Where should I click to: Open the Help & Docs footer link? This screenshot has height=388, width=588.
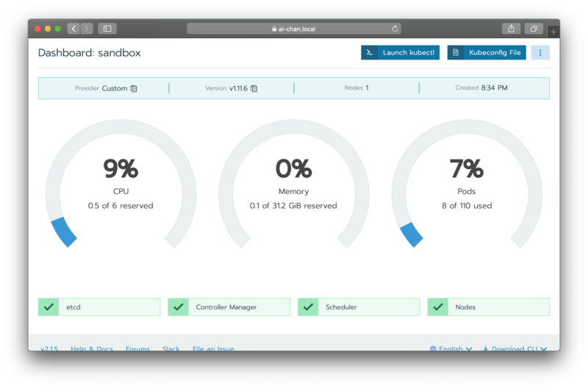point(92,349)
